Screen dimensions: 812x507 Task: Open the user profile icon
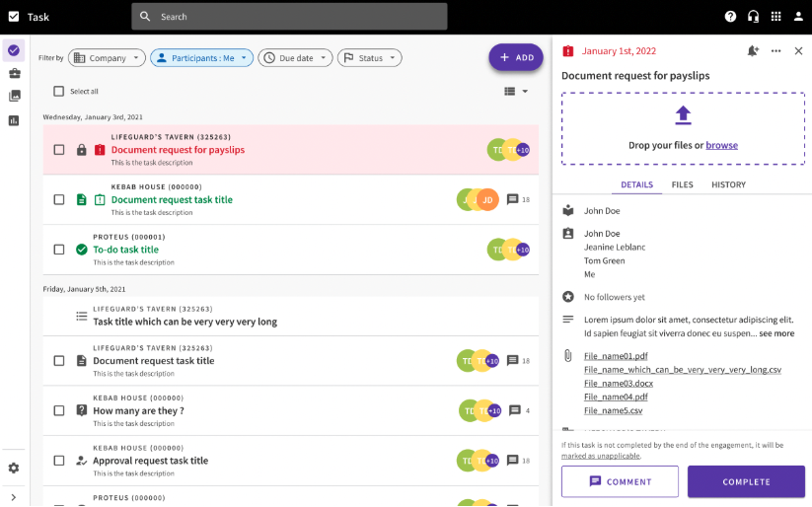(798, 17)
